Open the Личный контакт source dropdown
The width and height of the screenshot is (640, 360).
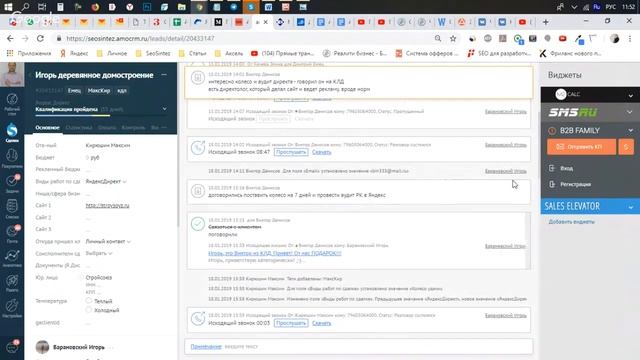point(108,241)
